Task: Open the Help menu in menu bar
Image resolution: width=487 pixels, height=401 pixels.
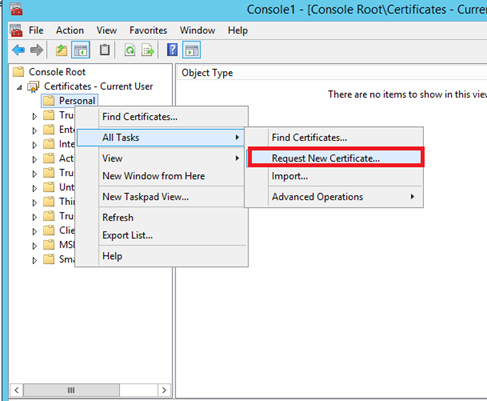Action: (238, 30)
